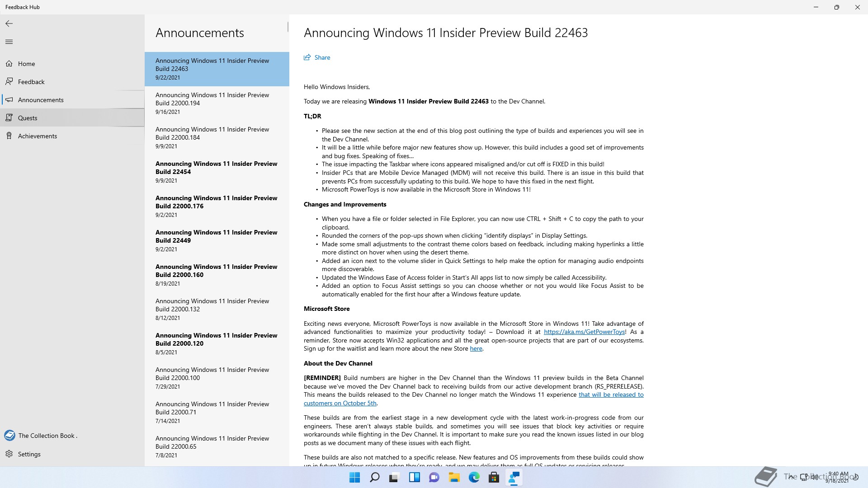Click the Announcements megaphone icon
868x488 pixels.
click(x=9, y=100)
